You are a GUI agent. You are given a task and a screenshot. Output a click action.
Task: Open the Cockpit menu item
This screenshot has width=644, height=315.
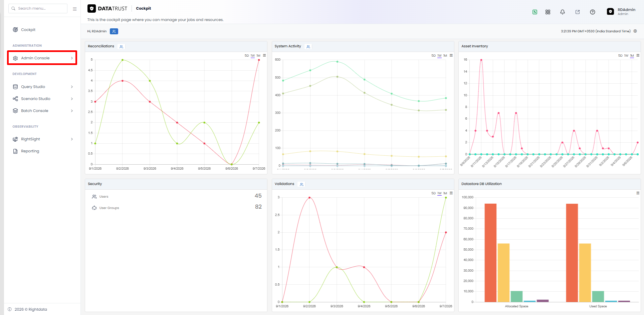pos(42,30)
